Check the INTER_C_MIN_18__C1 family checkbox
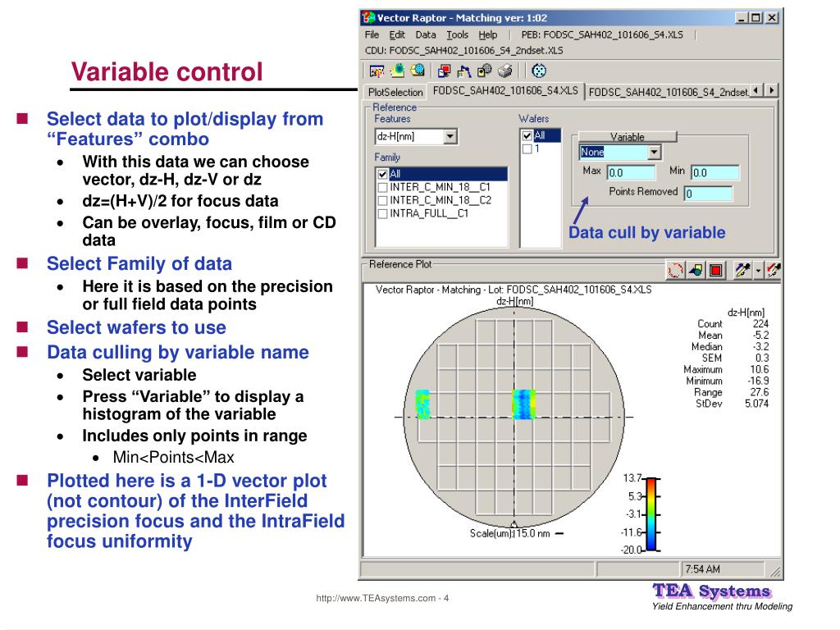Screen dimensions: 840x630 click(x=382, y=188)
